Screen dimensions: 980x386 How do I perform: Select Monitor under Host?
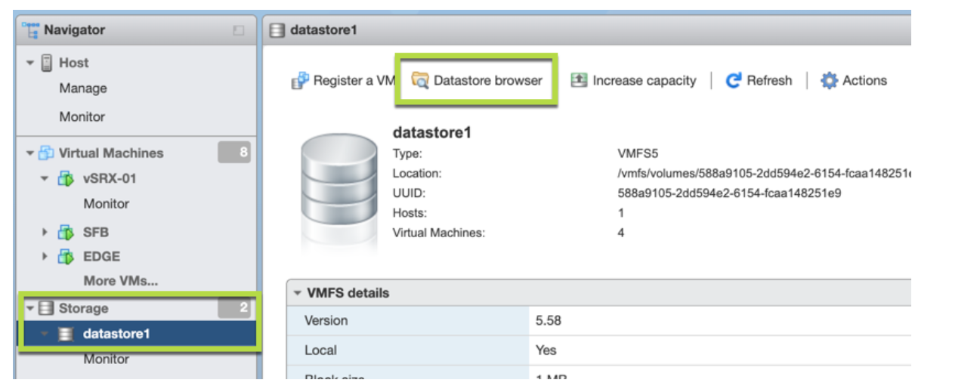click(82, 117)
